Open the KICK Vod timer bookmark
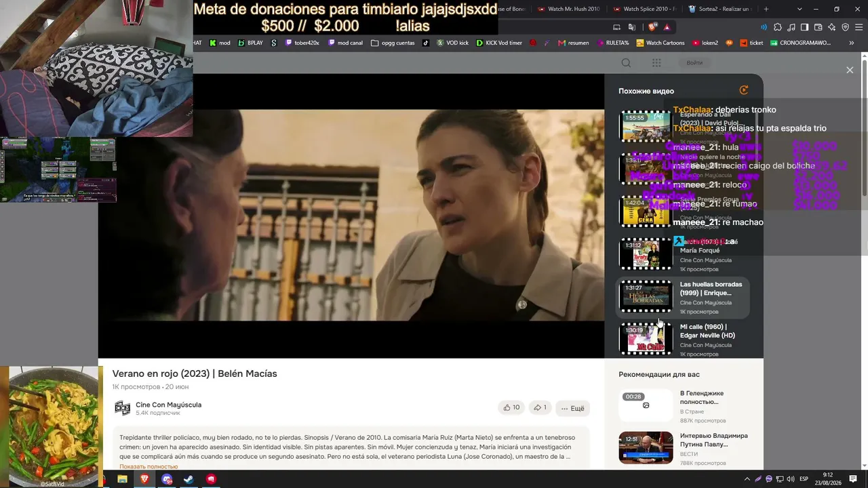This screenshot has width=868, height=488. [499, 43]
